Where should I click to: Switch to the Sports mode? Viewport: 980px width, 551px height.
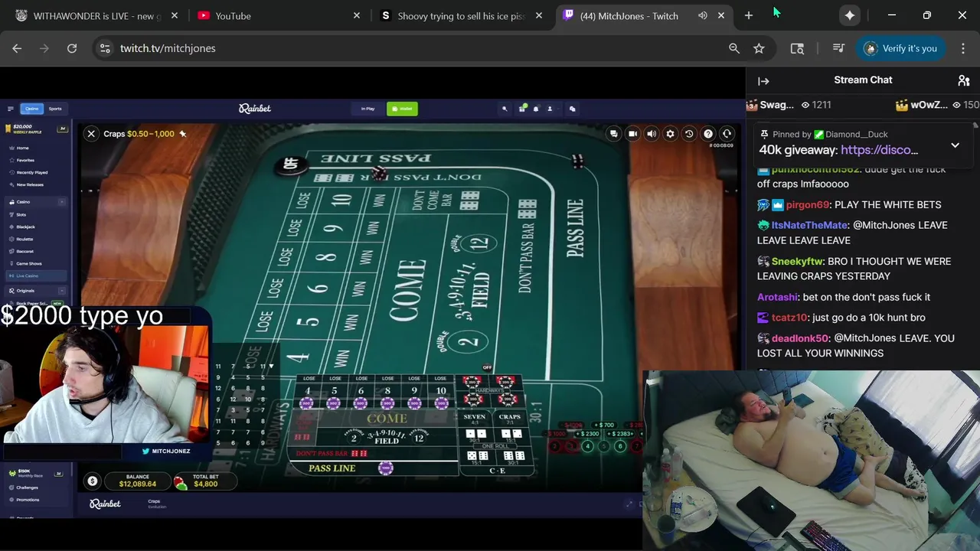55,109
